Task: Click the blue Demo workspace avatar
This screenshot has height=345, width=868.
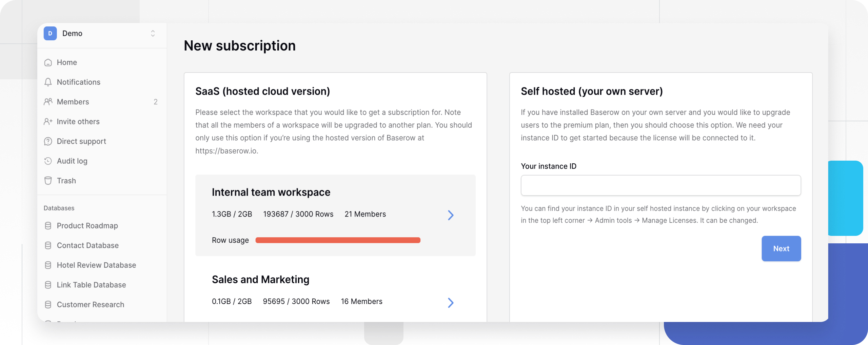Action: (x=50, y=33)
